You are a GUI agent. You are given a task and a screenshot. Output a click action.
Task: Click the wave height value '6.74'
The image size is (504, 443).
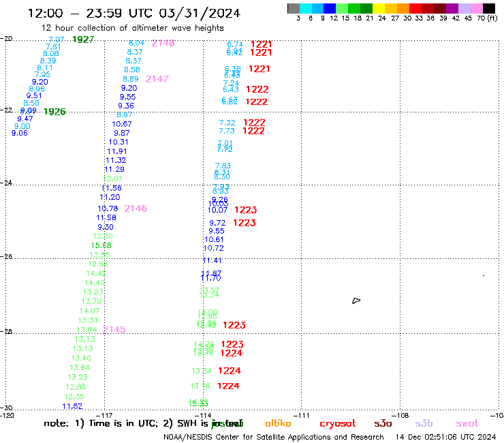click(x=235, y=44)
